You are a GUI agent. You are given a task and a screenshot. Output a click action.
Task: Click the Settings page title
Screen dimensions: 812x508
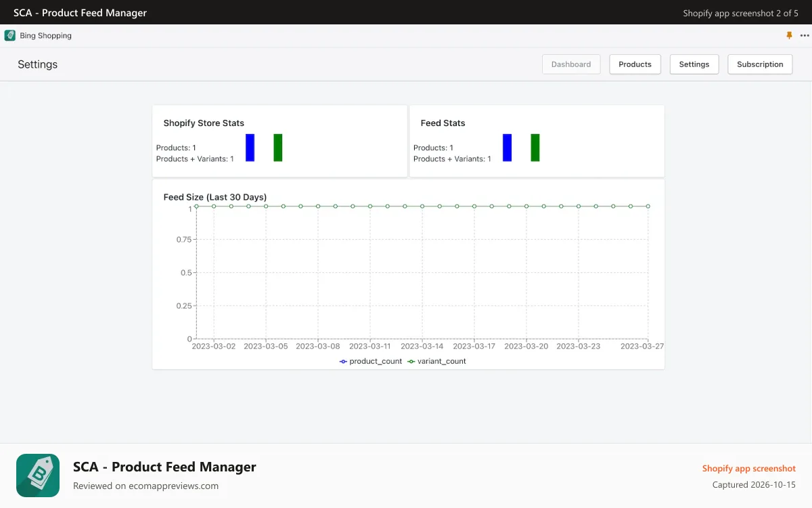click(x=38, y=64)
